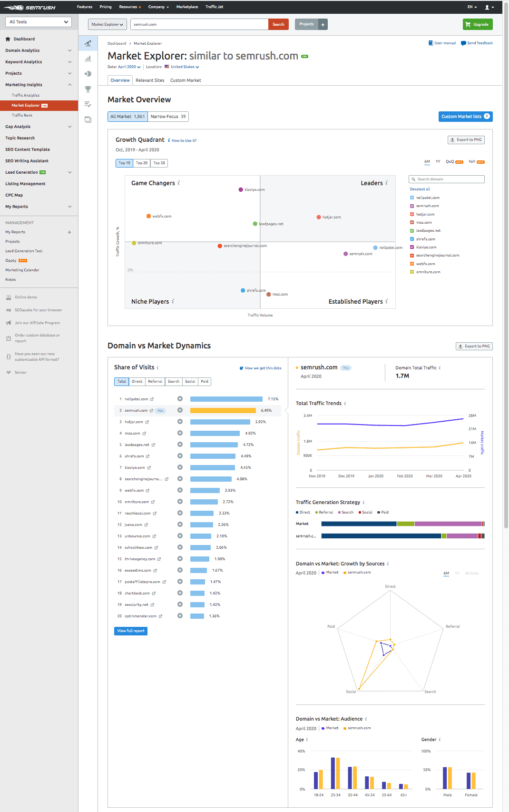Click the orange Search button
509x812 pixels.
pyautogui.click(x=278, y=24)
